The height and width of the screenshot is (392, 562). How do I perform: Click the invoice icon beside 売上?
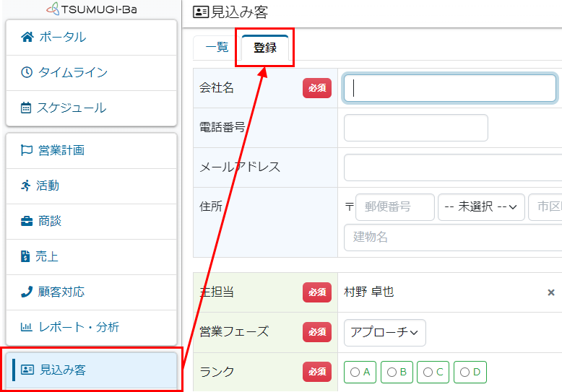[27, 256]
